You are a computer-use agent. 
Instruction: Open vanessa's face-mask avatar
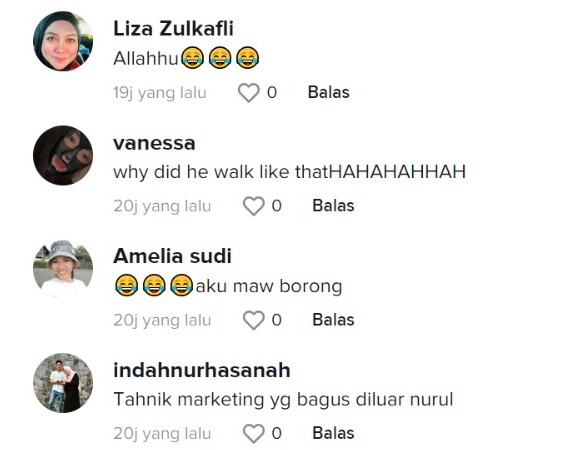(x=63, y=155)
